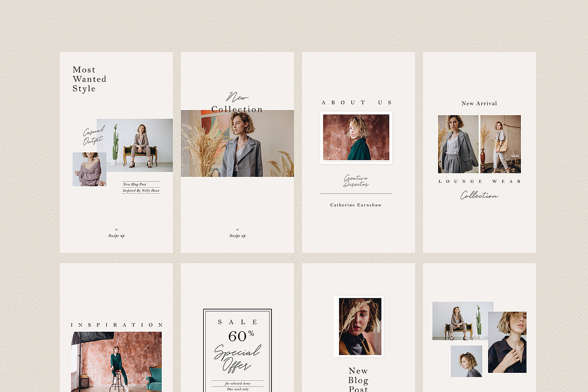
Task: Click the 'Casual Outfit' script text
Action: 94,136
